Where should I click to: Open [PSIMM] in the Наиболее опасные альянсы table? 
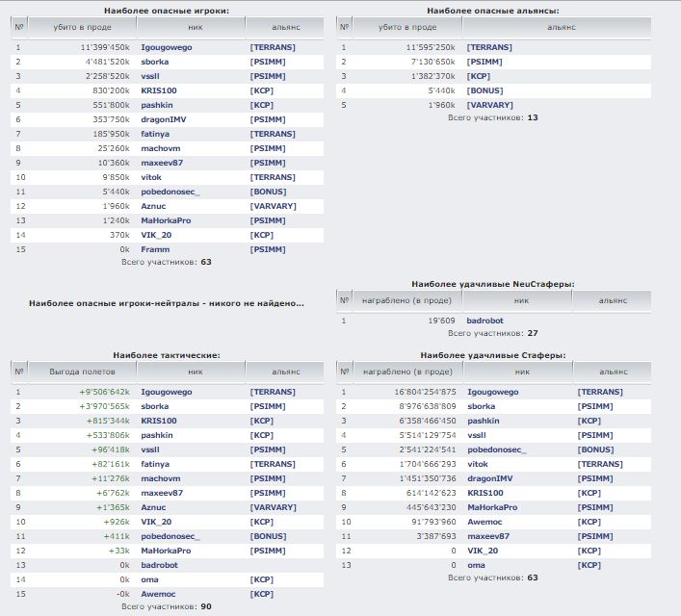[x=485, y=62]
